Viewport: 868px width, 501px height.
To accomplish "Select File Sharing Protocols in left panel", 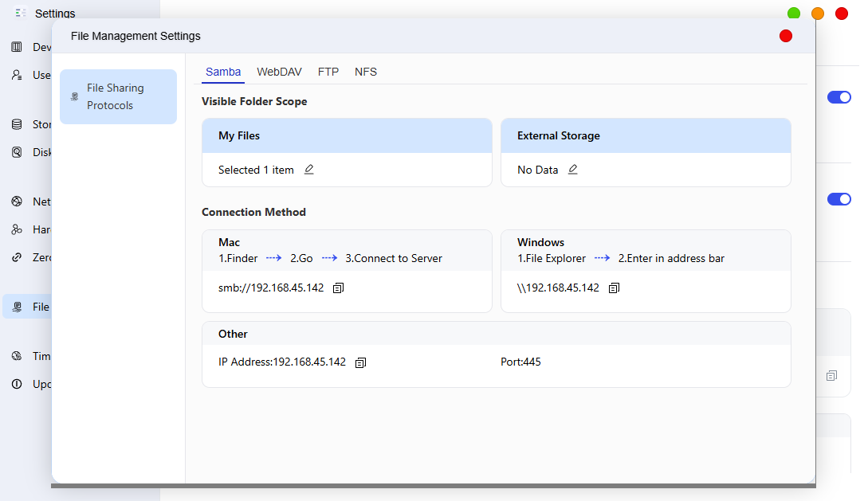I will click(x=119, y=96).
